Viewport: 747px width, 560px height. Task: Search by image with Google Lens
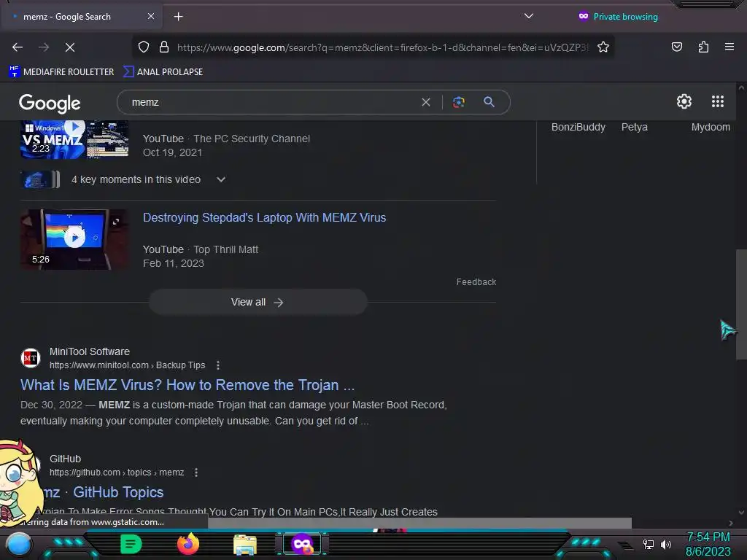pos(458,102)
